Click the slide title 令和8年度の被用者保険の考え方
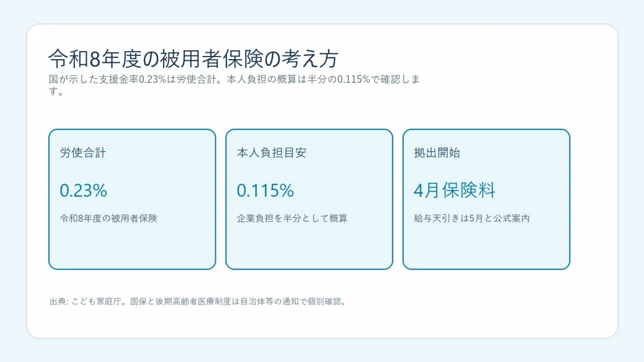The height and width of the screenshot is (362, 644). [193, 58]
